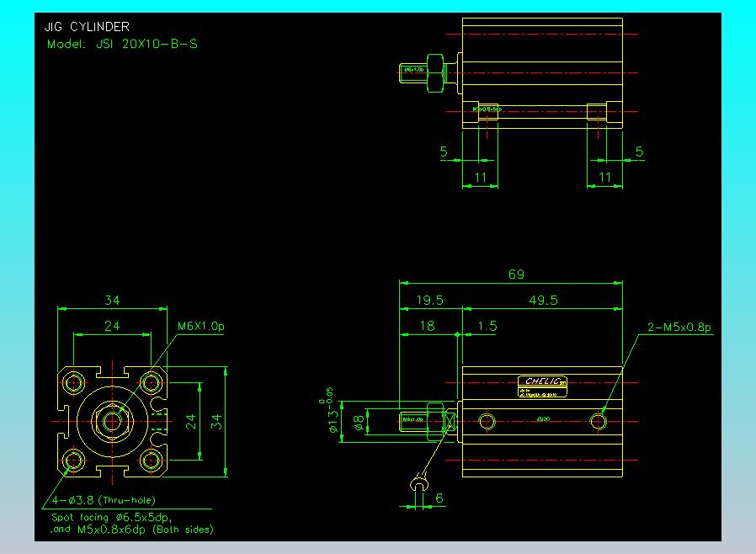Click the Spot facing ø6.5x5dp note
756x554 pixels.
pos(112,517)
